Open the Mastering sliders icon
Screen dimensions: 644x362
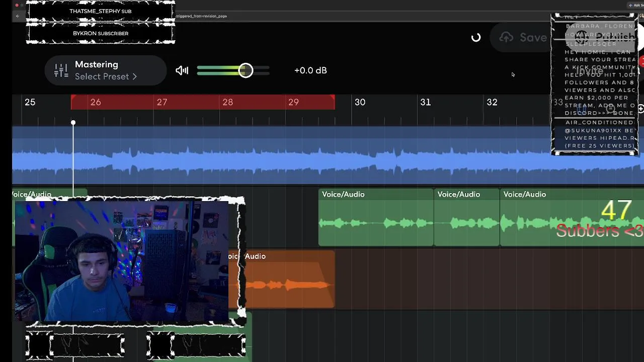coord(61,70)
